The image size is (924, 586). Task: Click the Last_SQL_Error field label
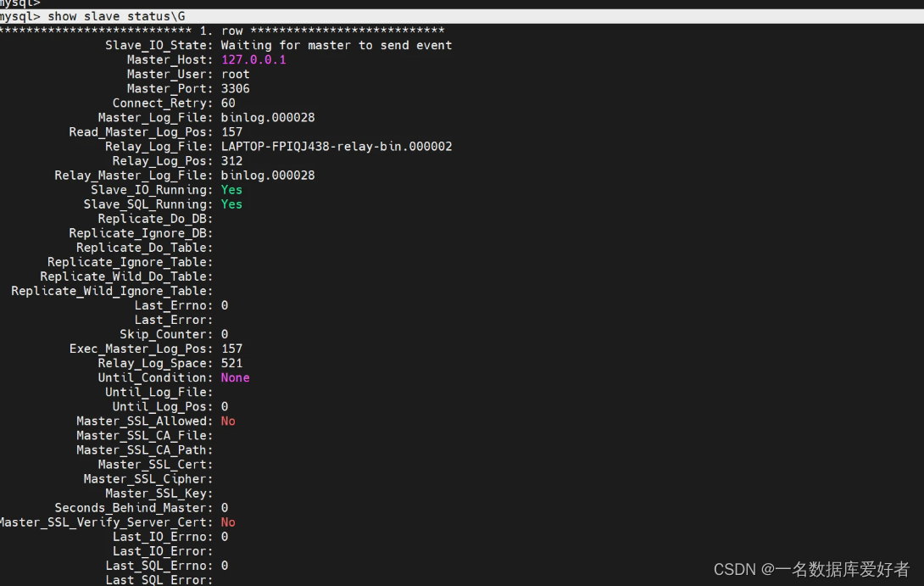159,579
